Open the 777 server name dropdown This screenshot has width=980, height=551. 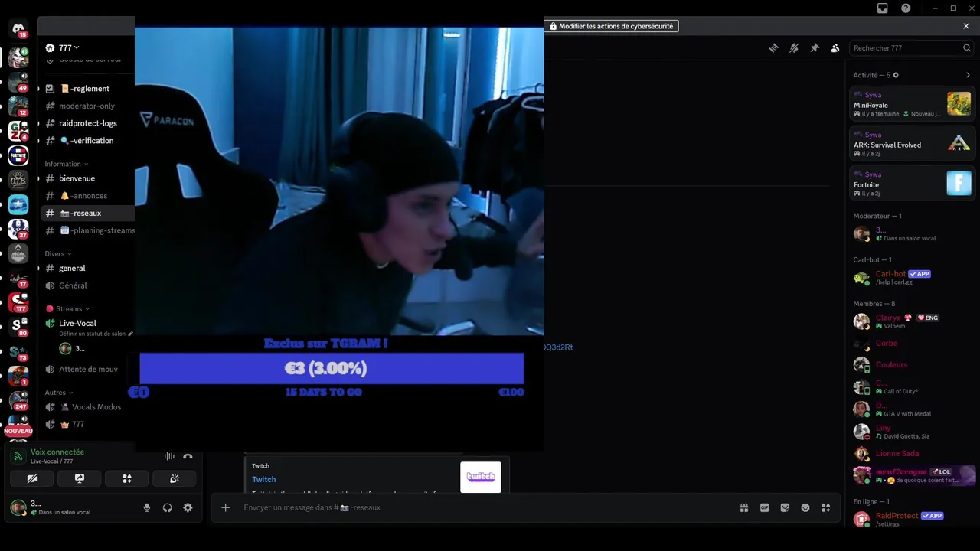pos(69,47)
